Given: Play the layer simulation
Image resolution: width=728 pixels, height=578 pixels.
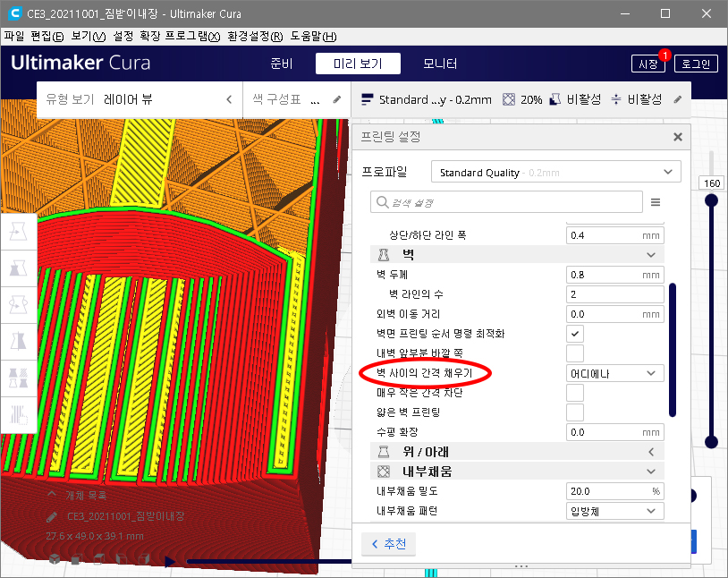Looking at the screenshot, I should tap(170, 562).
